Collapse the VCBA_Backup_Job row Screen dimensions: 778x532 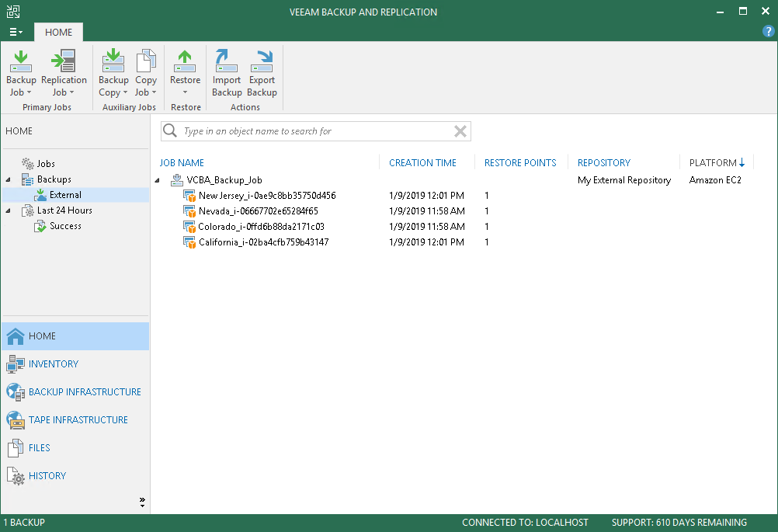[x=158, y=181]
